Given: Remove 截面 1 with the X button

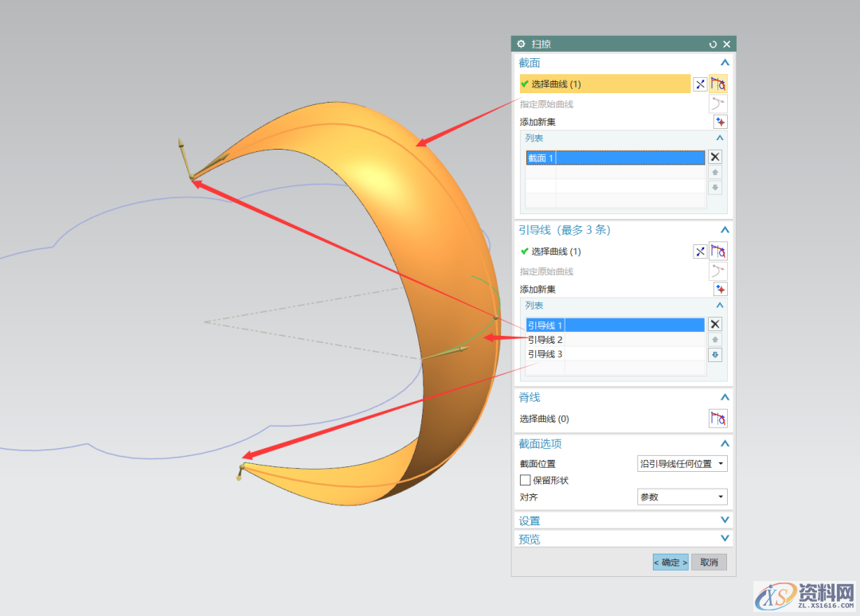Looking at the screenshot, I should point(715,158).
